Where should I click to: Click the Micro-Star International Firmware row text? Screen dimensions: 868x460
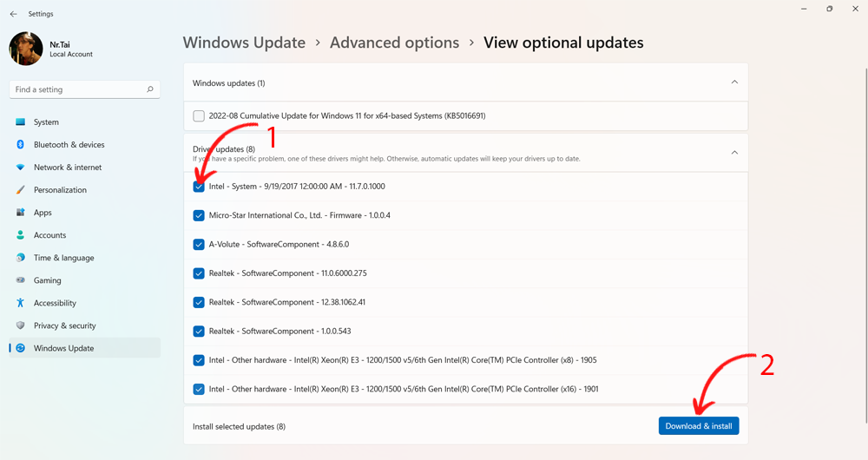click(299, 215)
